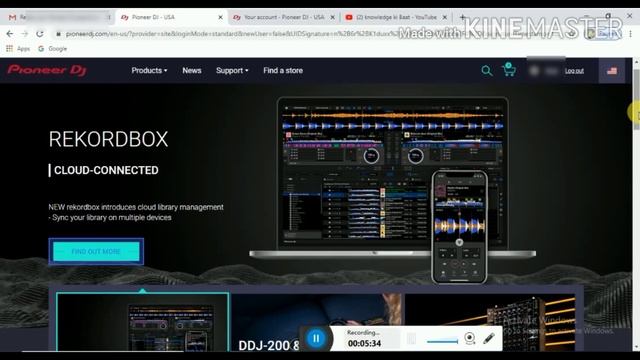The height and width of the screenshot is (360, 640).
Task: Close the Your account tab
Action: tap(333, 17)
